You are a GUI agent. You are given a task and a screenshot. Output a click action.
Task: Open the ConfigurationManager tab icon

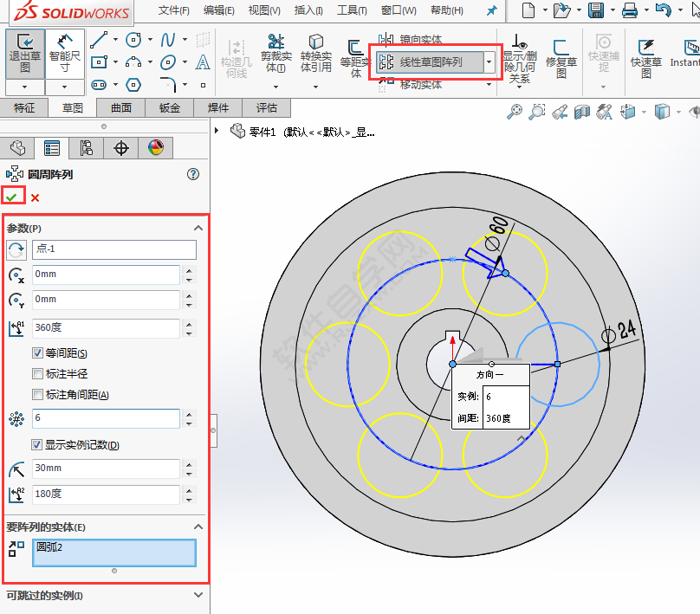[86, 148]
